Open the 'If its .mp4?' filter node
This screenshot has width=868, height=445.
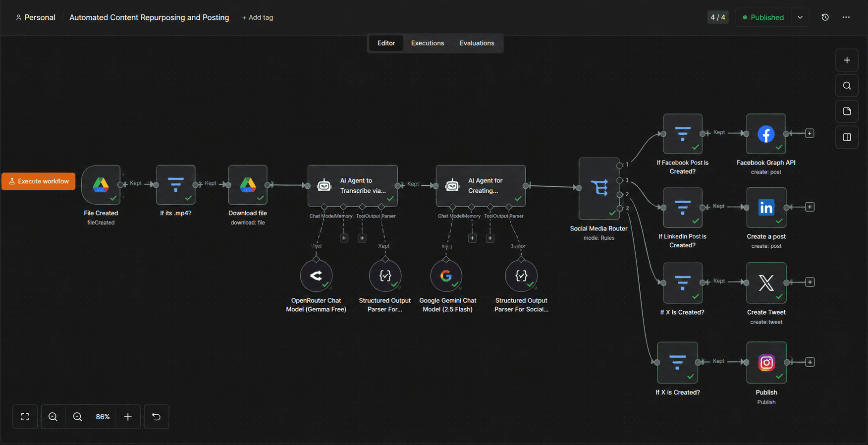176,185
